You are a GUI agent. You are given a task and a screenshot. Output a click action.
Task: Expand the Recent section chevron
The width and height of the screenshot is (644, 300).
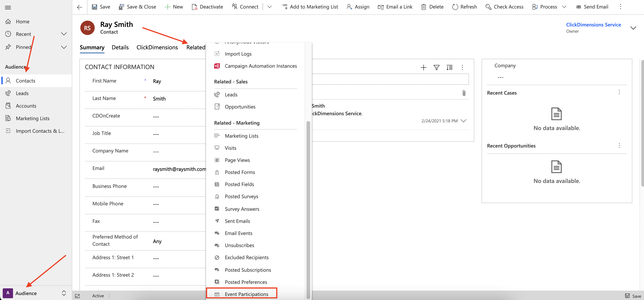pyautogui.click(x=64, y=34)
